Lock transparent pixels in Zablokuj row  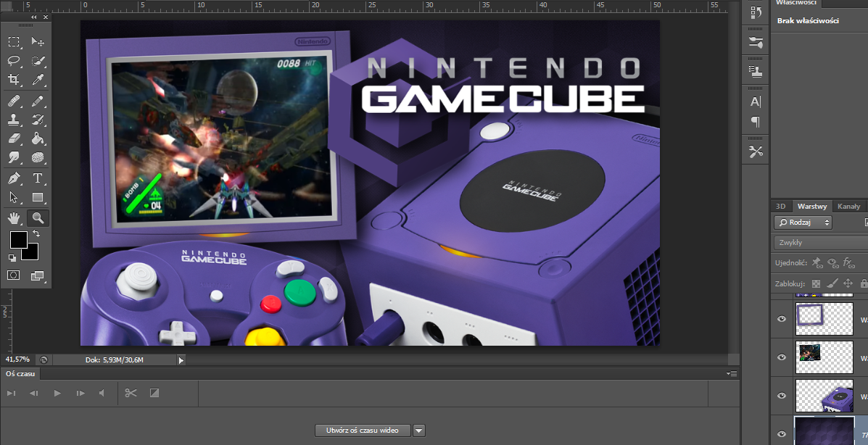(816, 283)
